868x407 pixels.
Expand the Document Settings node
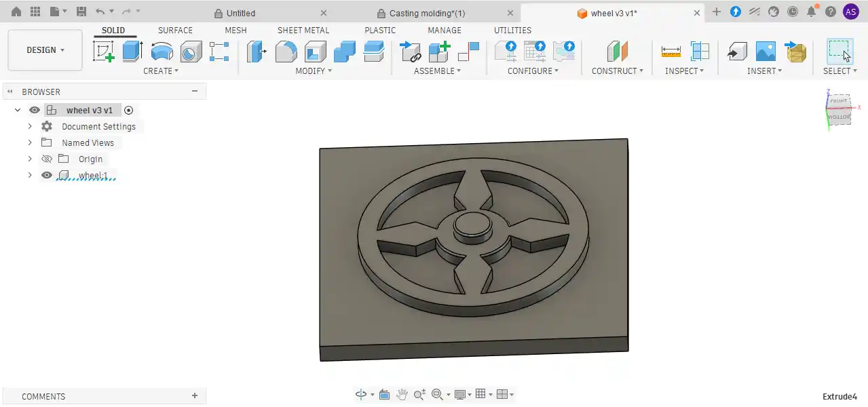point(30,126)
